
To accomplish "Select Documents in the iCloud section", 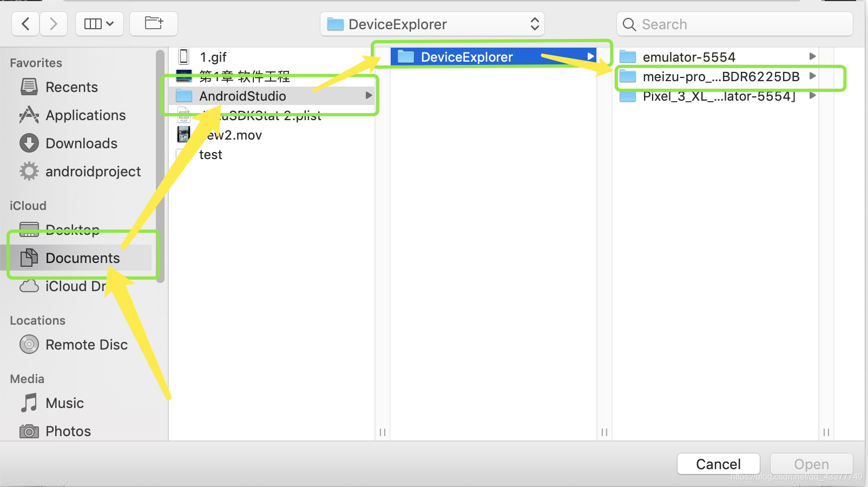I will tap(82, 258).
